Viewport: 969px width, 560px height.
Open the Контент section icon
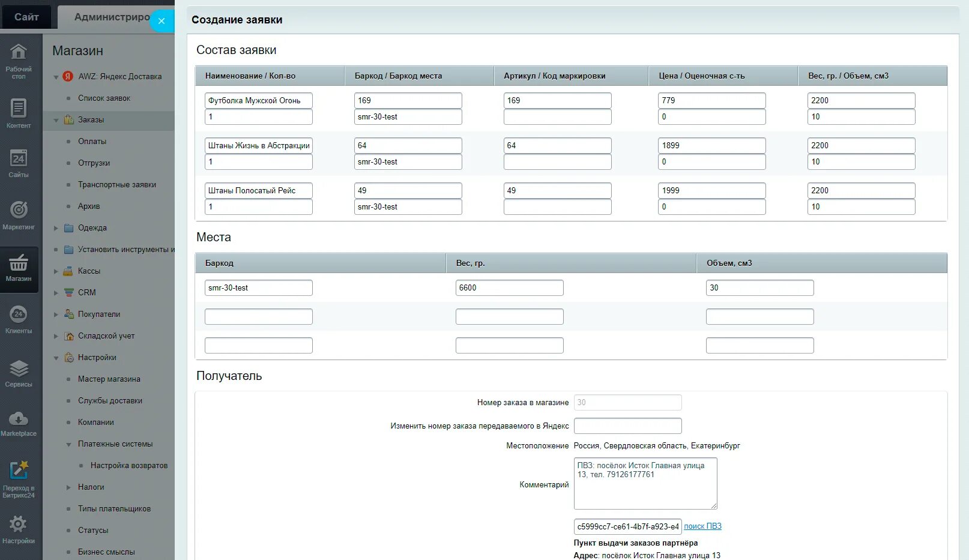pos(19,108)
